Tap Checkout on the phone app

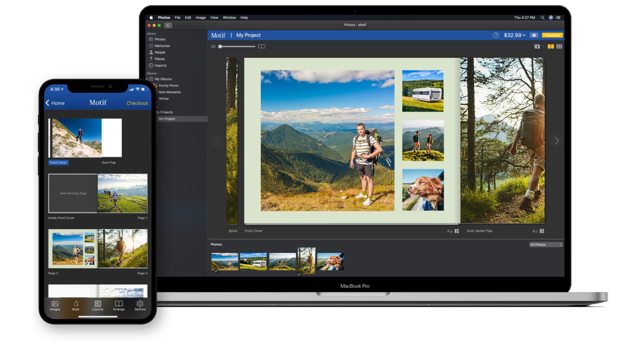click(137, 103)
